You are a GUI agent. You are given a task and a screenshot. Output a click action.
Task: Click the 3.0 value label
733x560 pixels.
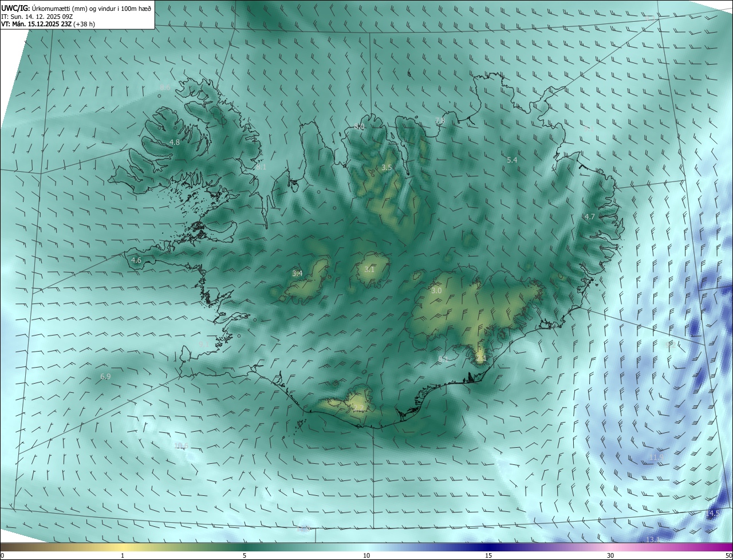[436, 291]
